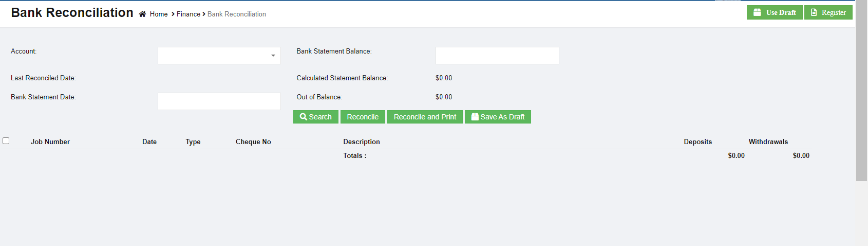
Task: Click the Withdrawals column header
Action: click(x=768, y=142)
